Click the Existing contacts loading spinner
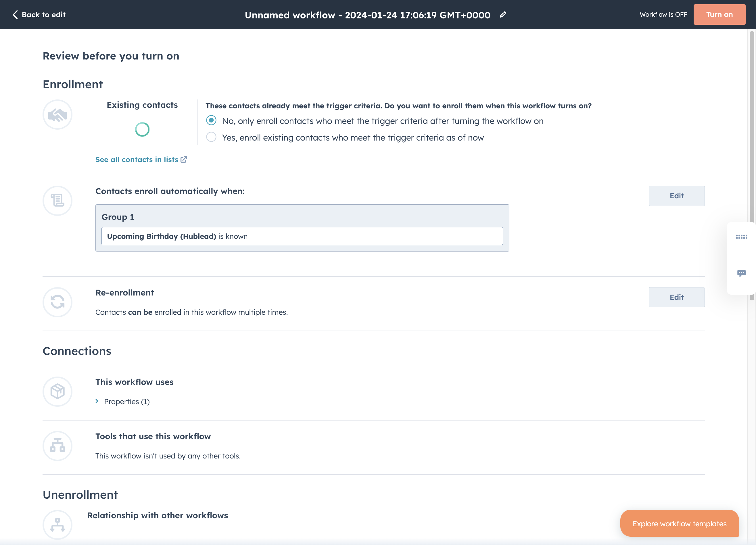The image size is (756, 545). pos(142,129)
